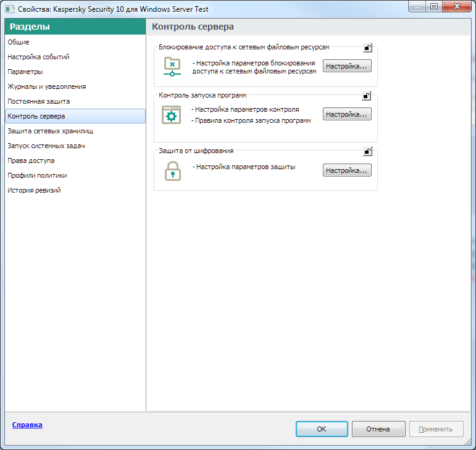Screen dimensions: 476x450
Task: Click the padlock encryption protection icon
Action: 173,171
